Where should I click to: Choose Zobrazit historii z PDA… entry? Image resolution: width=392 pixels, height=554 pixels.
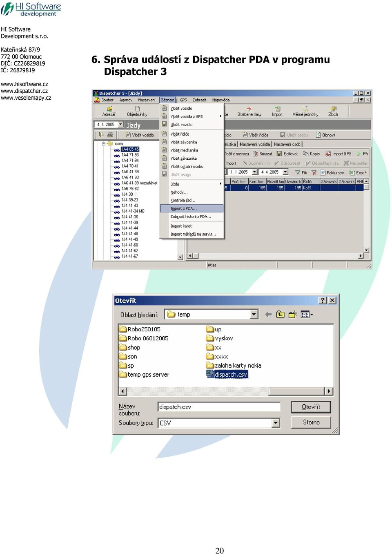click(192, 217)
